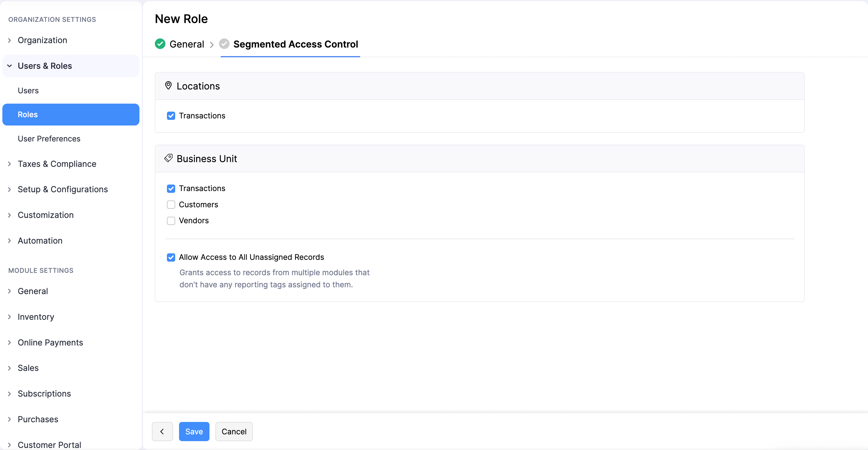
Task: Click the back arrow next to Save
Action: (162, 431)
